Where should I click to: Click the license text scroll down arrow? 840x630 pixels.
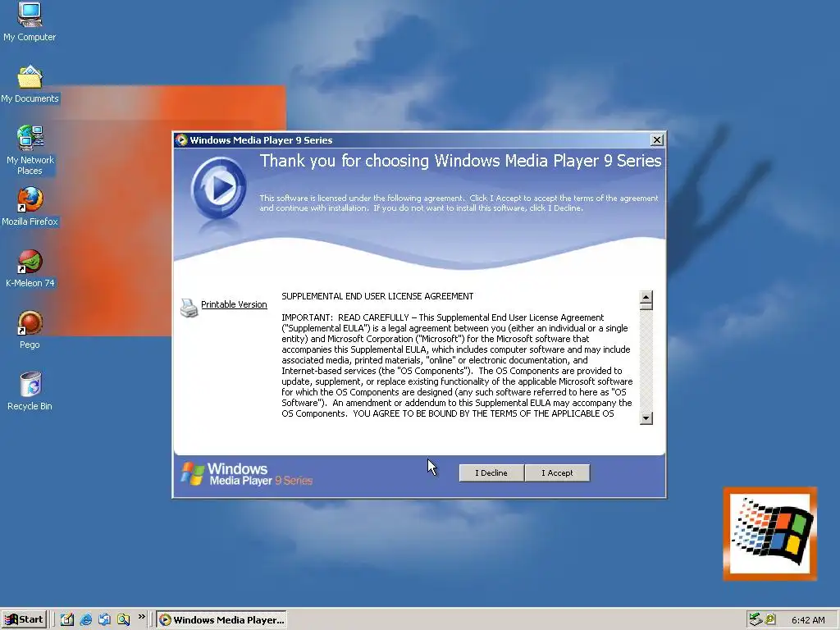(646, 418)
